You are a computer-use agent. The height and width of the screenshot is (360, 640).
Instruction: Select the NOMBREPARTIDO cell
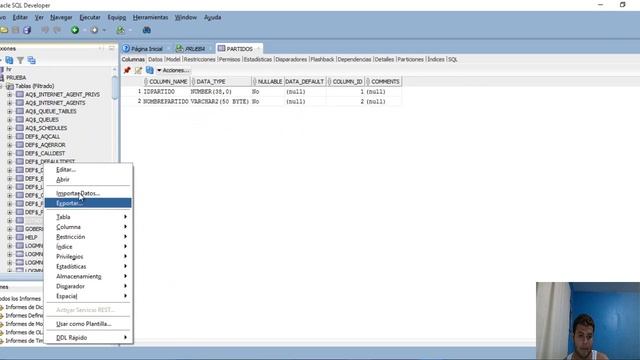tap(166, 101)
